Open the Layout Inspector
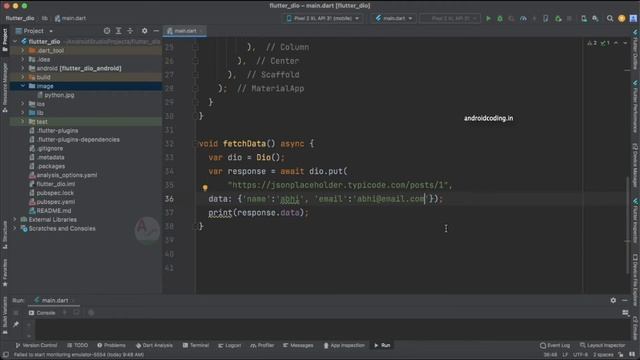Screen dimensions: 640x360 click(x=602, y=345)
